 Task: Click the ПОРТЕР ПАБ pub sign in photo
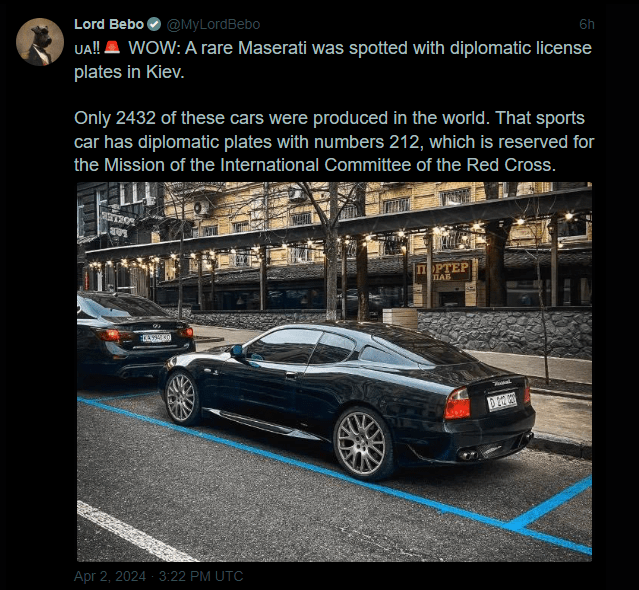pyautogui.click(x=443, y=271)
